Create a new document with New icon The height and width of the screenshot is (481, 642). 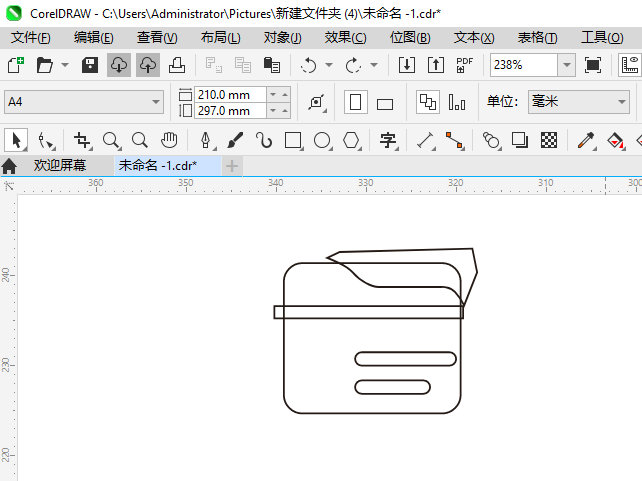tap(16, 65)
